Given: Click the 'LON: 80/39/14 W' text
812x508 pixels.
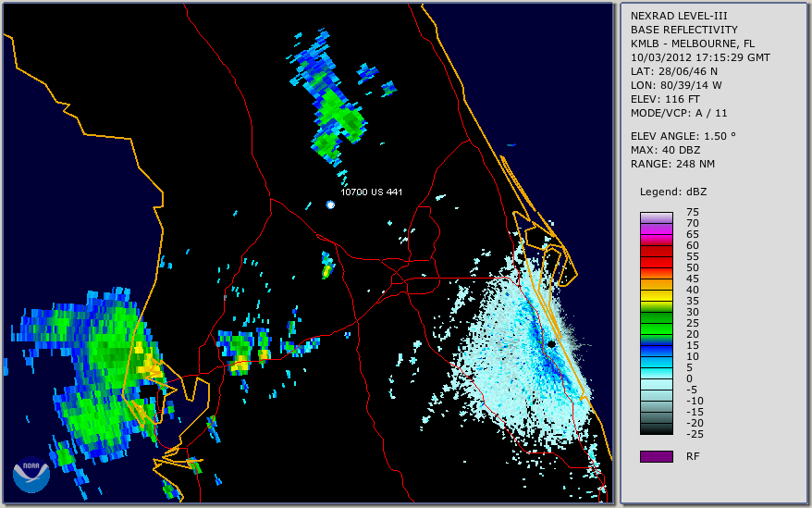Looking at the screenshot, I should click(676, 85).
